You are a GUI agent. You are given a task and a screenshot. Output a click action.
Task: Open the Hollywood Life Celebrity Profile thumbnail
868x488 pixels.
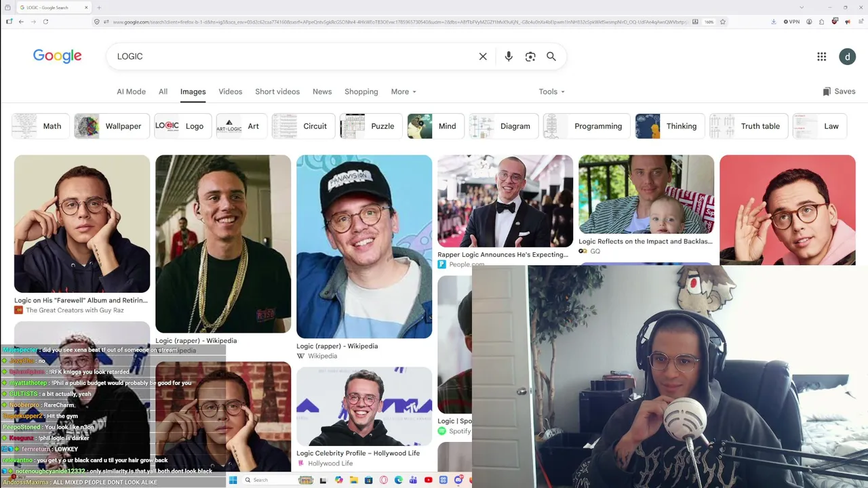(x=364, y=407)
